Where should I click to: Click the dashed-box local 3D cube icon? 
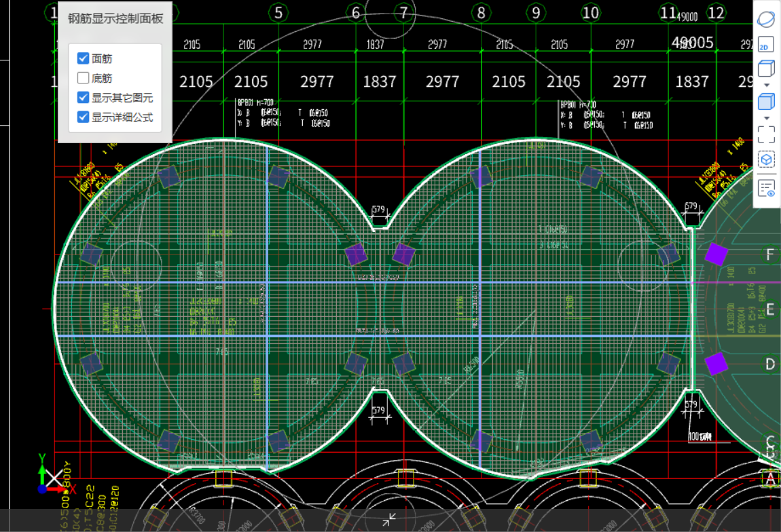point(766,159)
